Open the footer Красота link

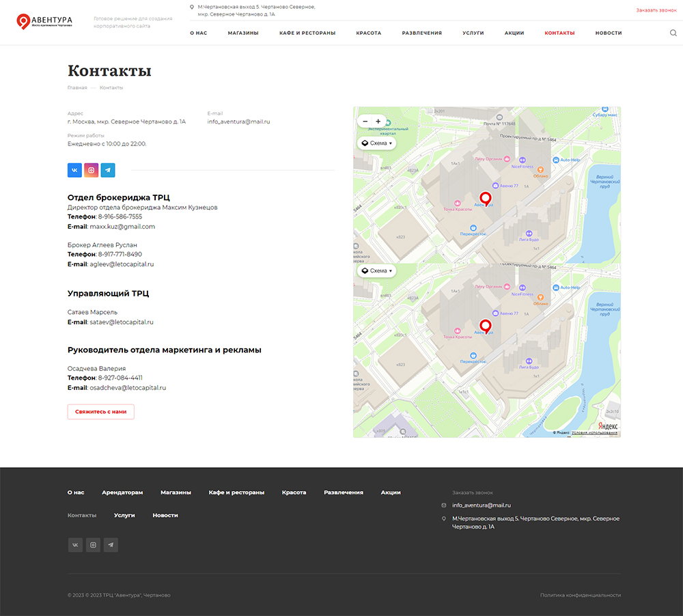294,492
